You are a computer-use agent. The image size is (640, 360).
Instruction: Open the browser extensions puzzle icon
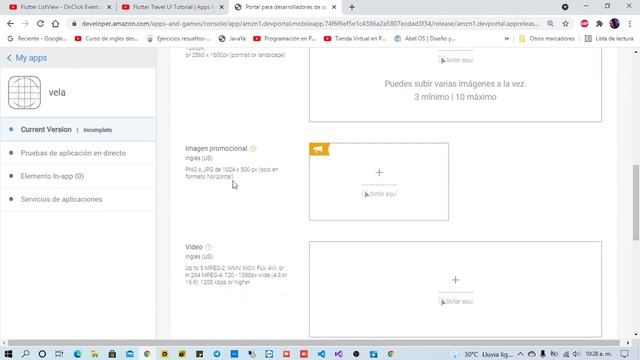(599, 24)
